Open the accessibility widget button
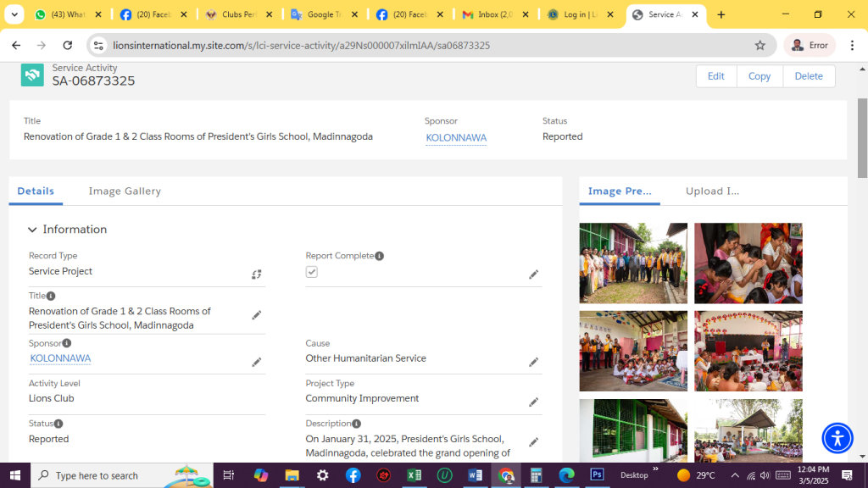 click(x=837, y=438)
